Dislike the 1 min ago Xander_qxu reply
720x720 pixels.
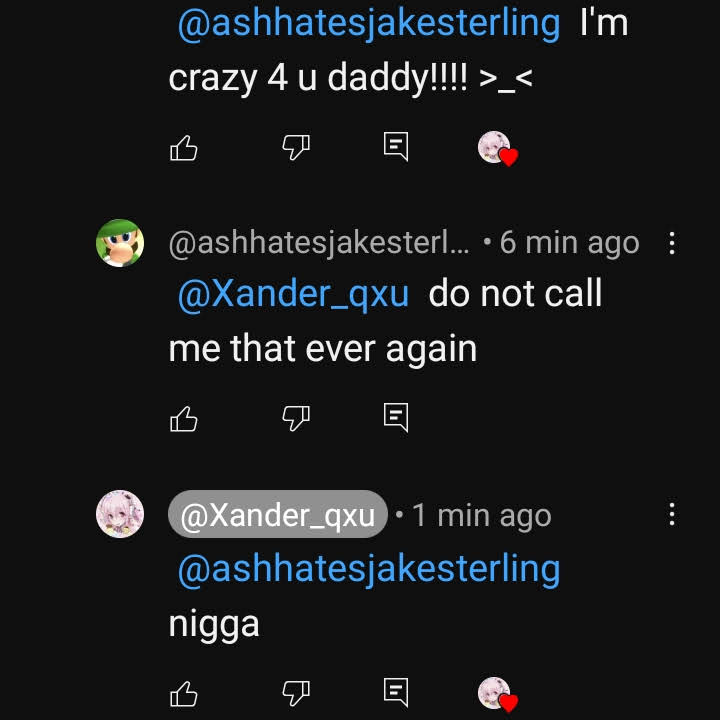click(295, 692)
